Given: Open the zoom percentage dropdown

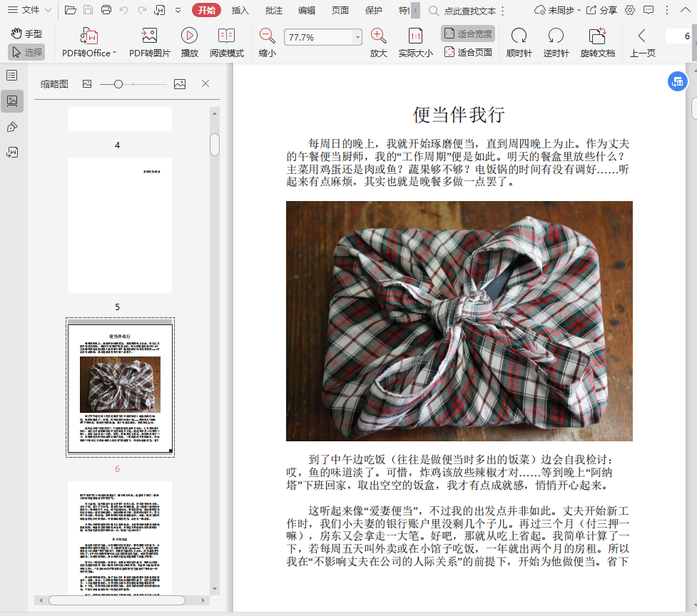Looking at the screenshot, I should click(x=357, y=37).
